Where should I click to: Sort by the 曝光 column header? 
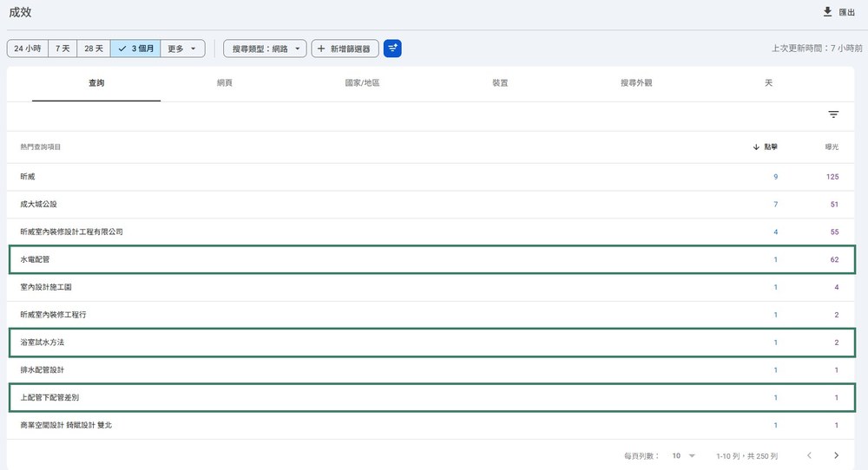click(832, 147)
